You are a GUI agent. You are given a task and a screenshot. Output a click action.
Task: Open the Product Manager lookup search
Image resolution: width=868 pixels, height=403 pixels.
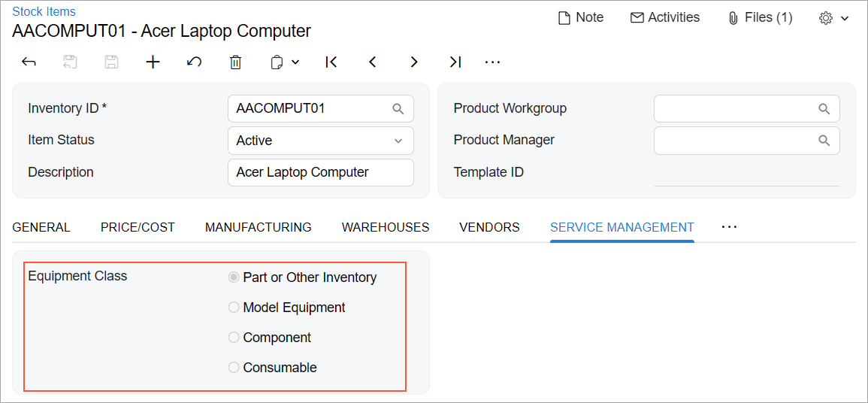pyautogui.click(x=824, y=141)
